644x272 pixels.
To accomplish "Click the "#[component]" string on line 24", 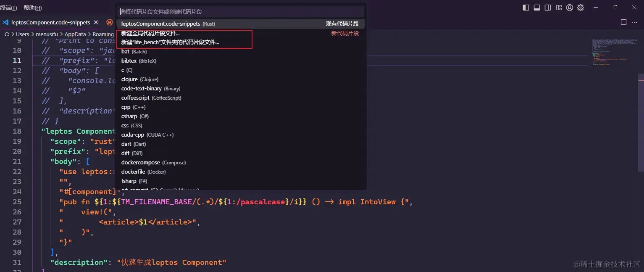I will point(90,192).
